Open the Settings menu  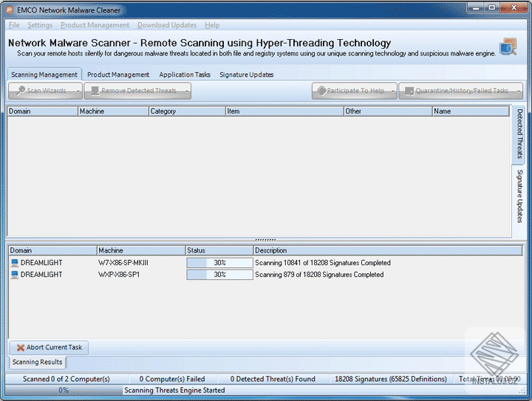pyautogui.click(x=40, y=25)
